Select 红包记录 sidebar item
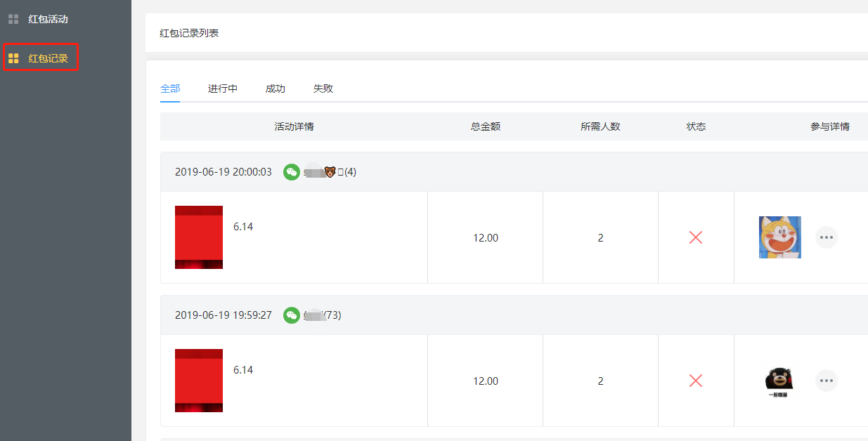This screenshot has width=868, height=441. tap(48, 58)
